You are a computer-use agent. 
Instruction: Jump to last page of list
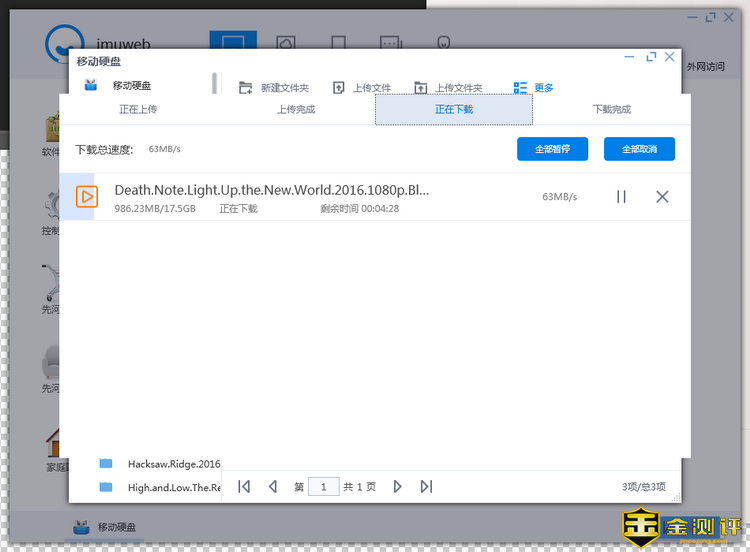(426, 487)
